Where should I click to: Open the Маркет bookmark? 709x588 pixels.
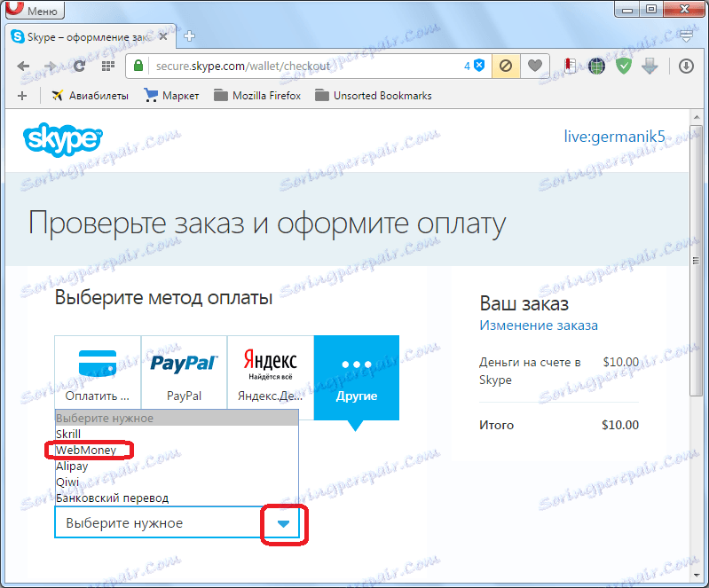(x=171, y=96)
